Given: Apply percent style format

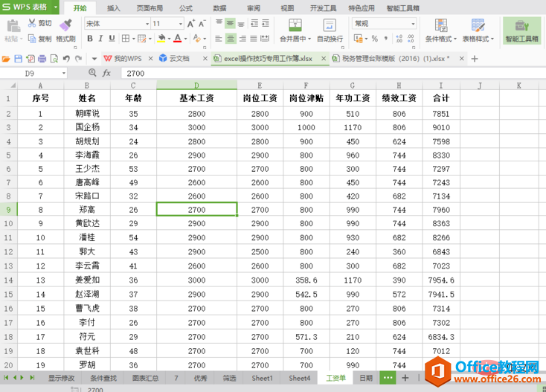Looking at the screenshot, I should click(x=374, y=38).
